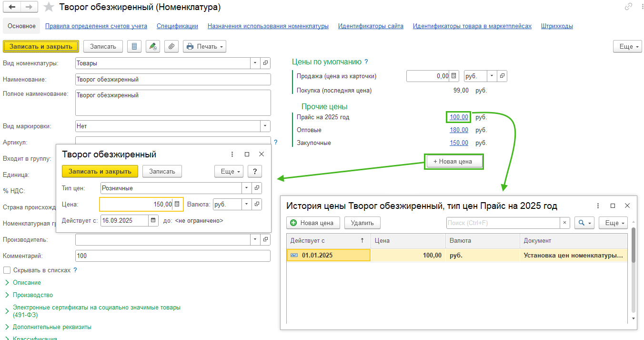Open calendar picker for Действует с date

coord(153,220)
